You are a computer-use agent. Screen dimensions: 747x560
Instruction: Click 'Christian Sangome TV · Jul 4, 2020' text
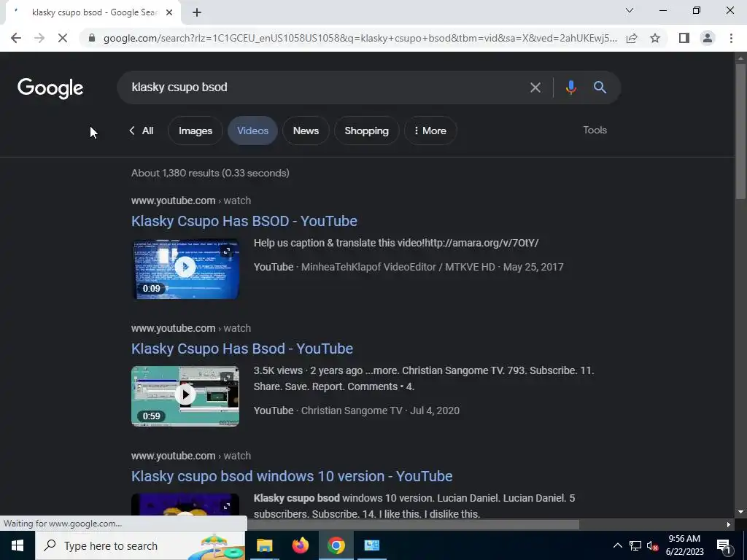click(x=380, y=411)
